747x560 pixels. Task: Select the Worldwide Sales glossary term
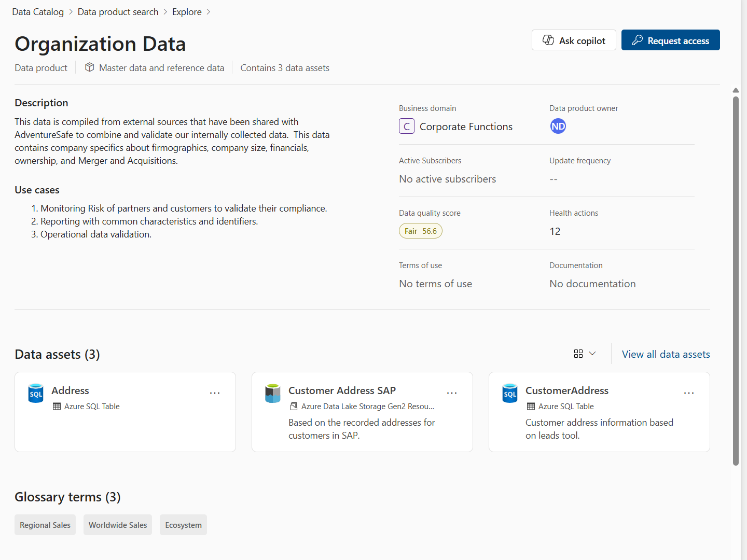pos(118,525)
